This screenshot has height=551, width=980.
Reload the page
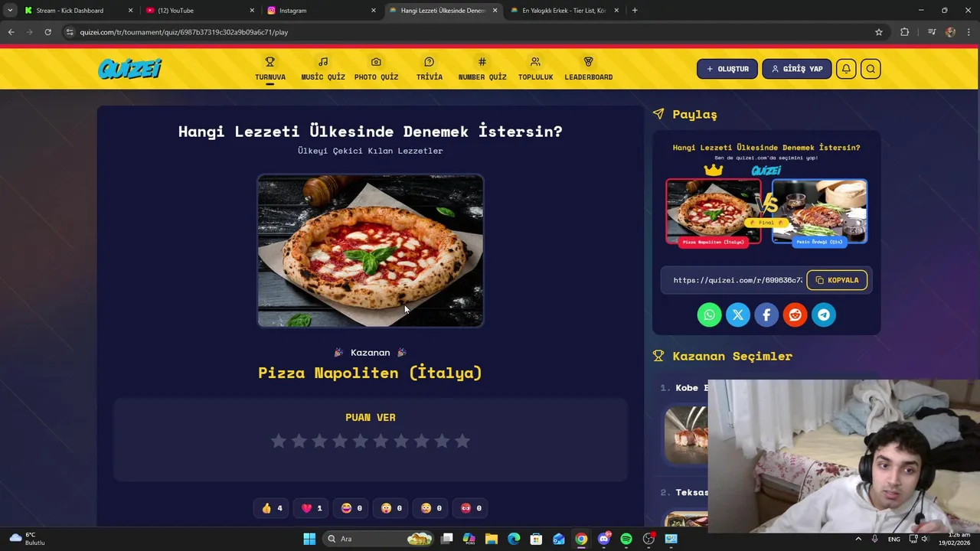[47, 32]
